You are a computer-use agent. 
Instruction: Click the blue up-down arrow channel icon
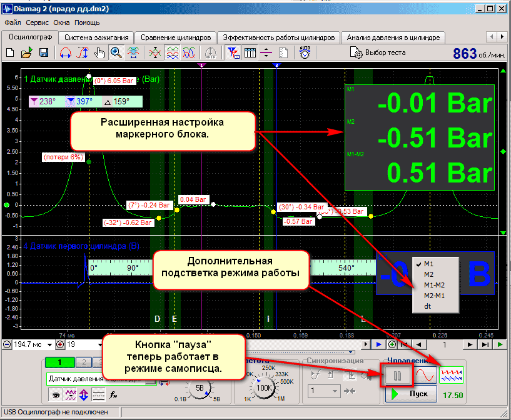(84, 395)
